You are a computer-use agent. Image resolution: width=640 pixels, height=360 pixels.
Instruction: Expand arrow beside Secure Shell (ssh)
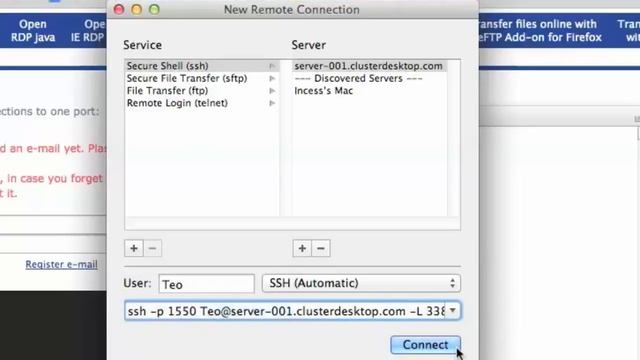coord(272,66)
